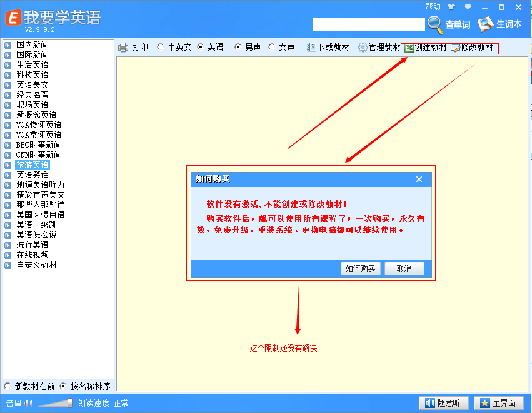Open the 帮助 help menu
Viewport: 532px width, 413px height.
pyautogui.click(x=433, y=7)
